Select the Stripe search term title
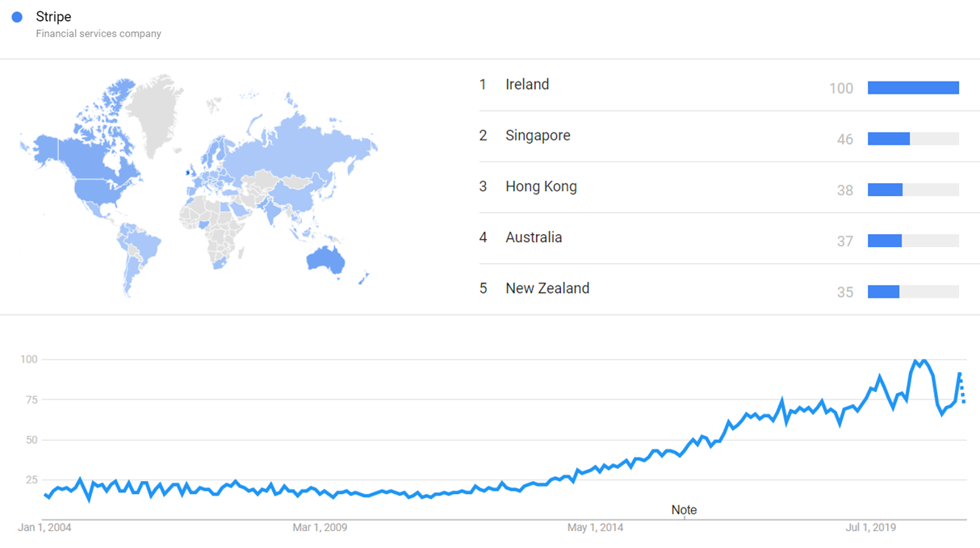 pyautogui.click(x=53, y=17)
